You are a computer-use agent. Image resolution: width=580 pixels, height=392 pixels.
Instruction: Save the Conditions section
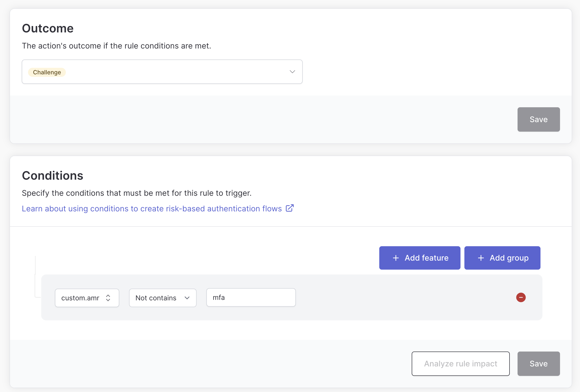pos(538,363)
